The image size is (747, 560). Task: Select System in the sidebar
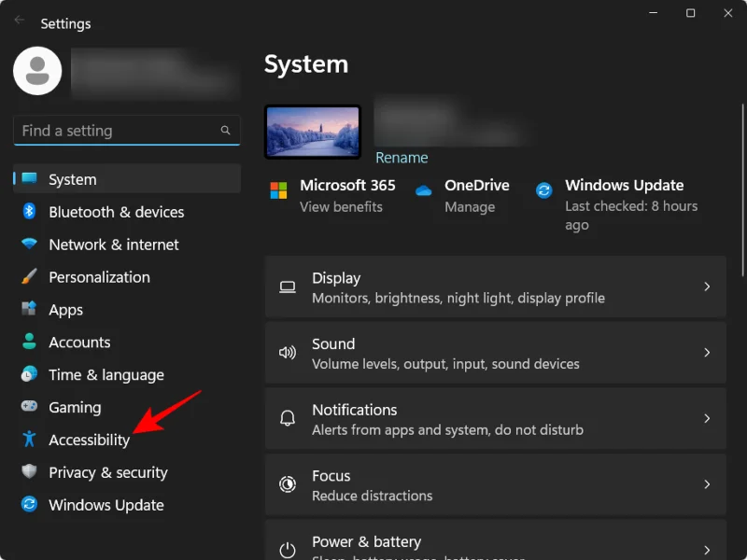127,178
